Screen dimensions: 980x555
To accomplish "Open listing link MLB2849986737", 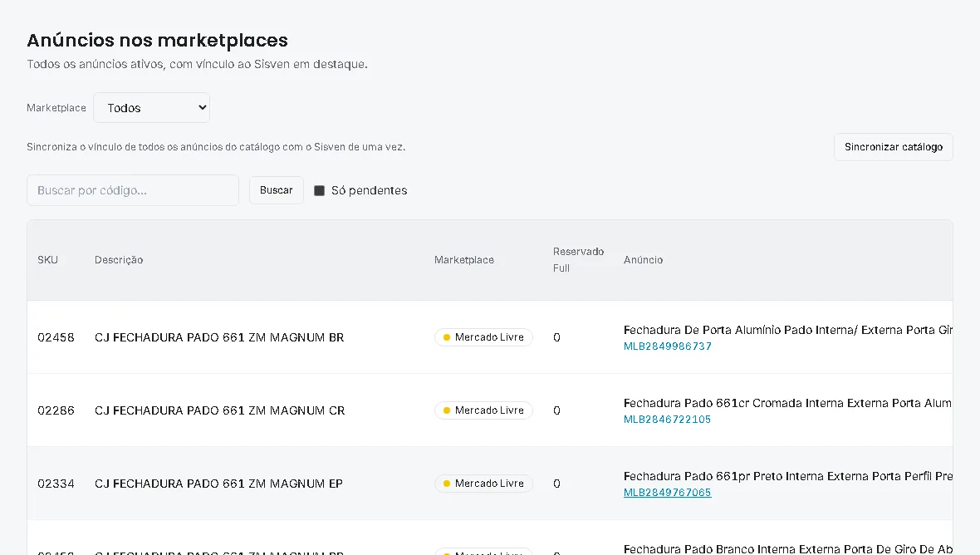I will [668, 346].
